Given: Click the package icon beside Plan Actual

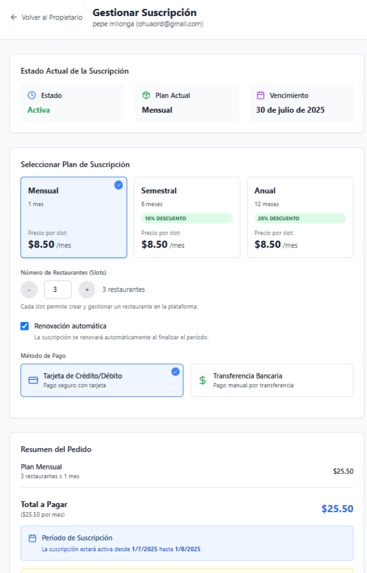Looking at the screenshot, I should (x=146, y=95).
